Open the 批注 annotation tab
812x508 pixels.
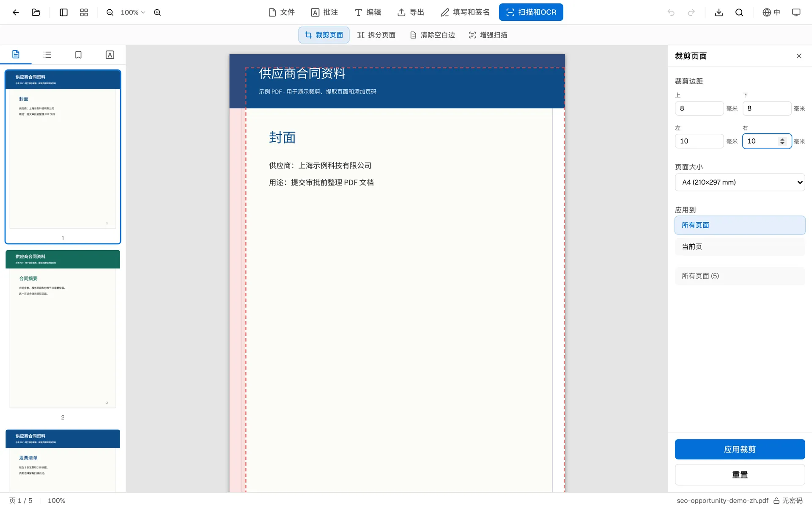coord(324,12)
